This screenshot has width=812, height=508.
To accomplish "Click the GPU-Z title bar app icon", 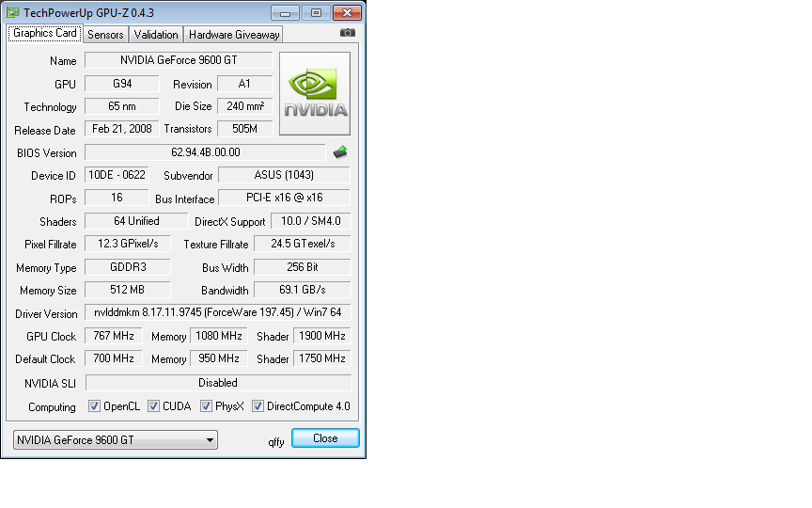I will (12, 12).
